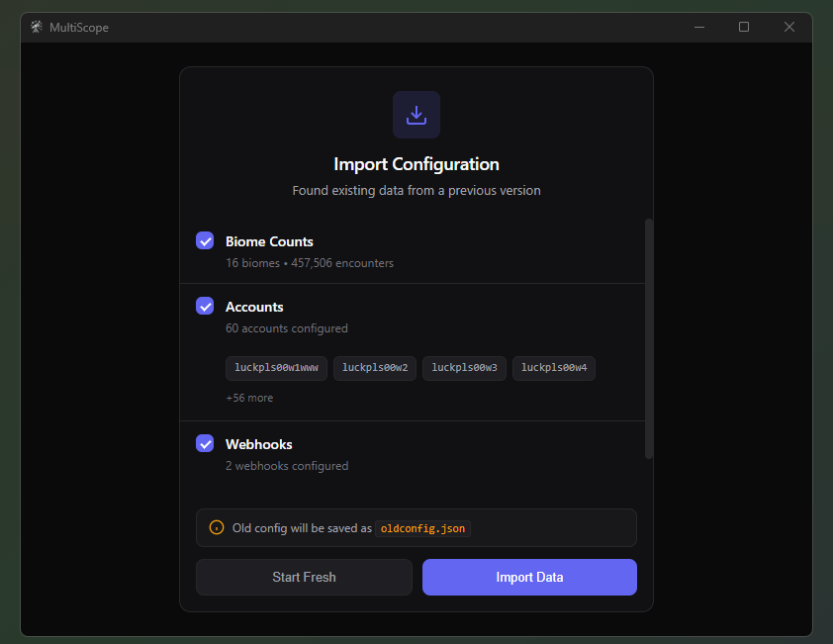This screenshot has width=833, height=644.
Task: Click the oldconfig.json filename chip
Action: tap(422, 528)
